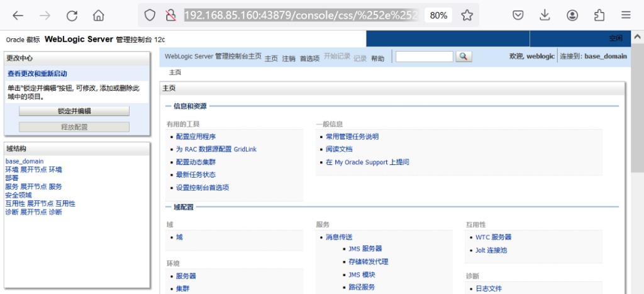Open the Pocket save icon
This screenshot has height=294, width=644.
click(518, 16)
